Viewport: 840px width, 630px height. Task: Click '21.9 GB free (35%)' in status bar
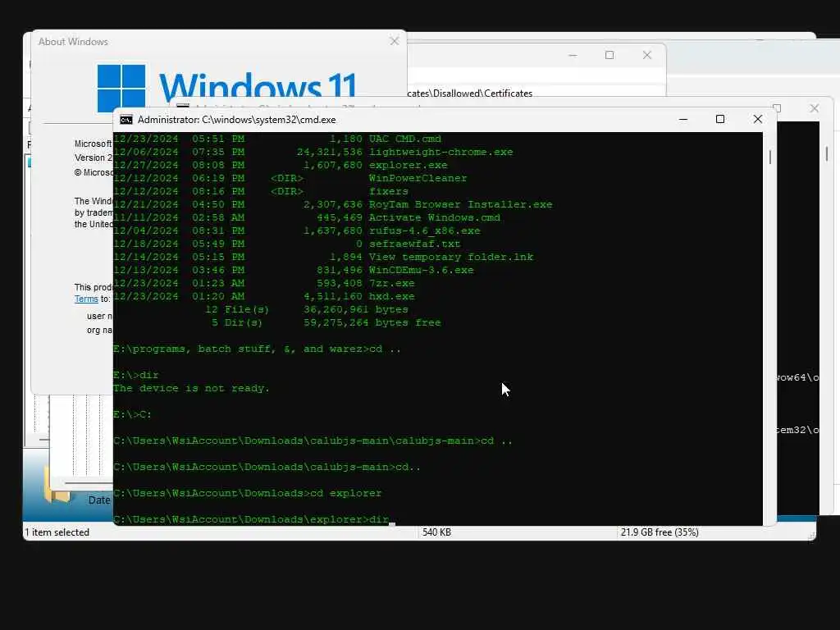(660, 532)
